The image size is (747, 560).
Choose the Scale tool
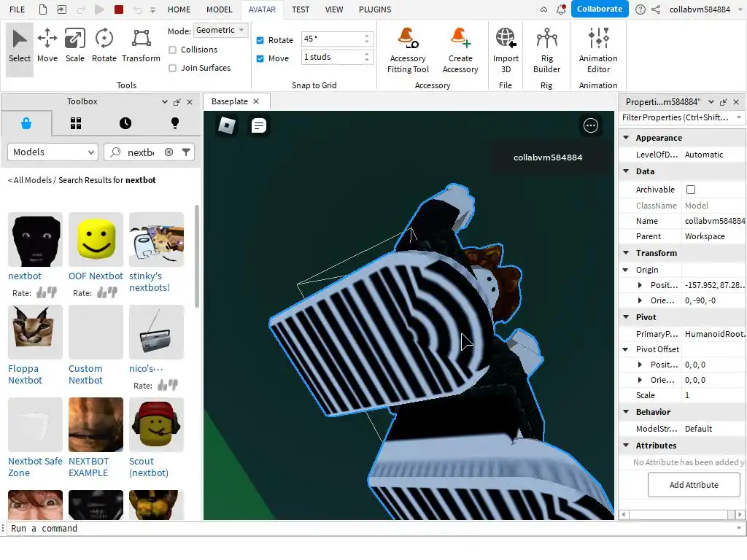[x=75, y=47]
